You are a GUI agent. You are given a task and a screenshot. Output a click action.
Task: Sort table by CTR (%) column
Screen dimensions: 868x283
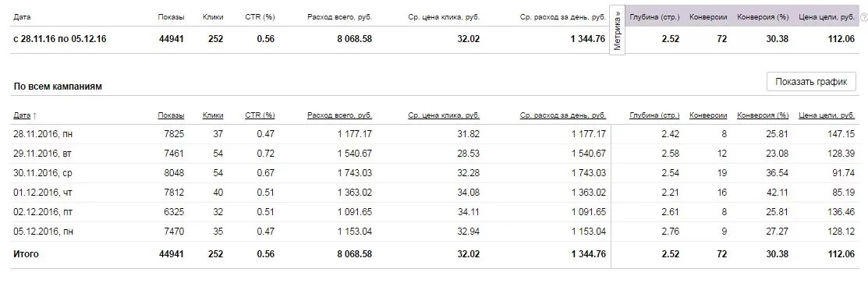coord(260,115)
